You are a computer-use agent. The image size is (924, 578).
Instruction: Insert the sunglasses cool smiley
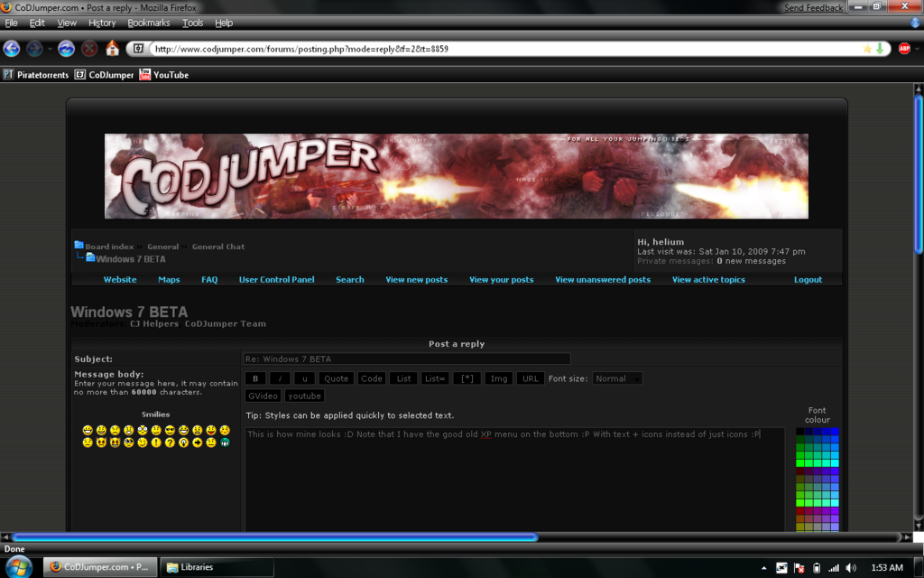pyautogui.click(x=170, y=430)
